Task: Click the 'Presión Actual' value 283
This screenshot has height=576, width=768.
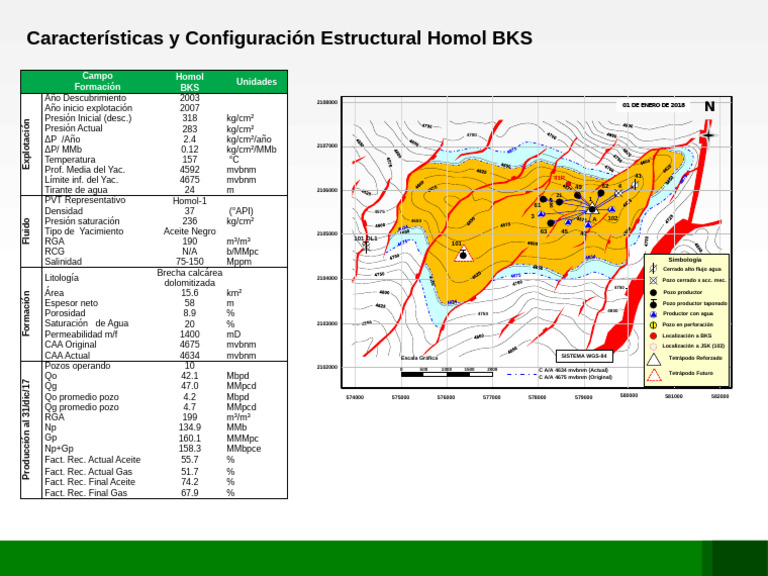Action: (190, 129)
